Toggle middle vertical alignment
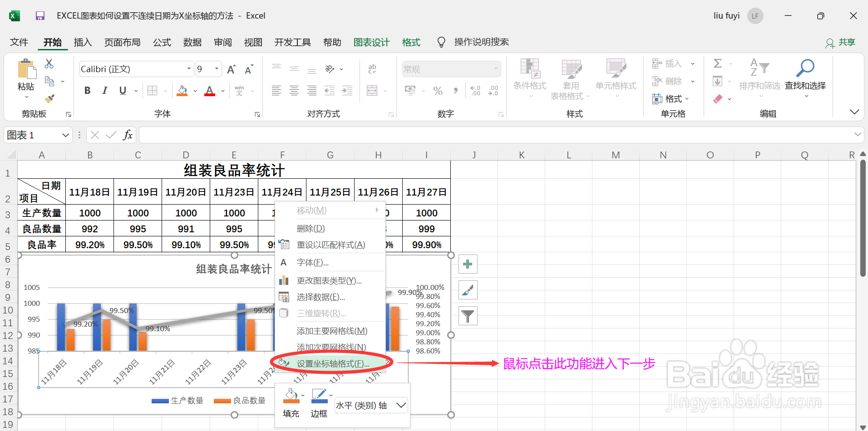 tap(294, 69)
